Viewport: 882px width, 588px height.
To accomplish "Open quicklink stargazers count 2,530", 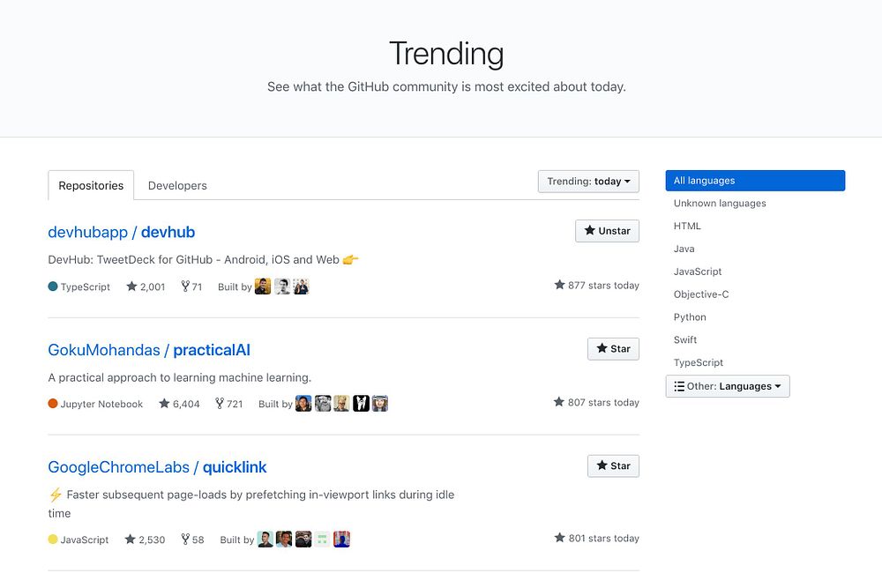I will pos(145,540).
